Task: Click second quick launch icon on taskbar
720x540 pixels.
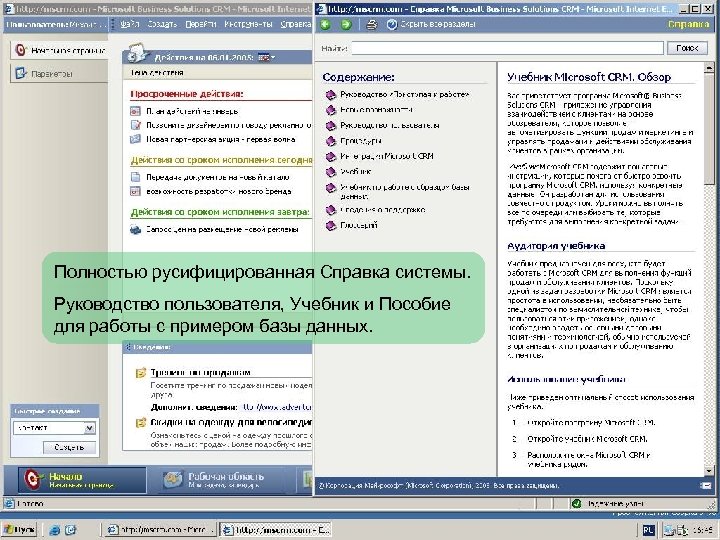Action: 70,530
